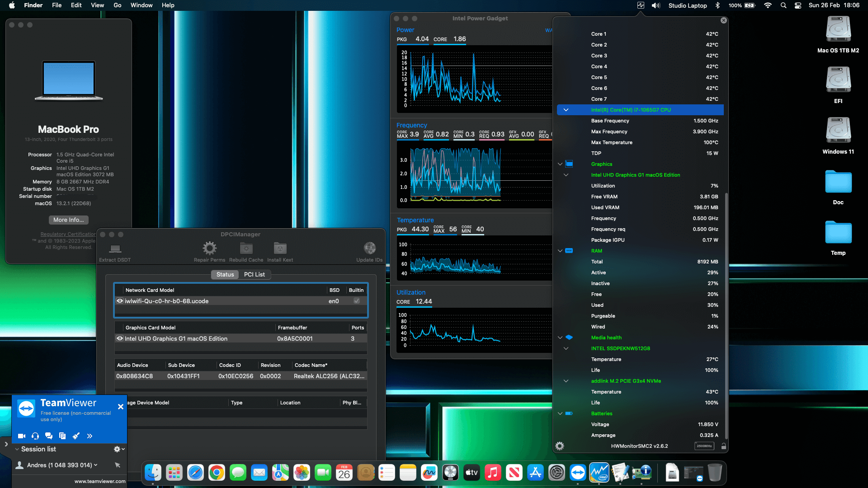Start video in TeamViewer panel
Viewport: 868px width, 488px height.
coord(21,436)
